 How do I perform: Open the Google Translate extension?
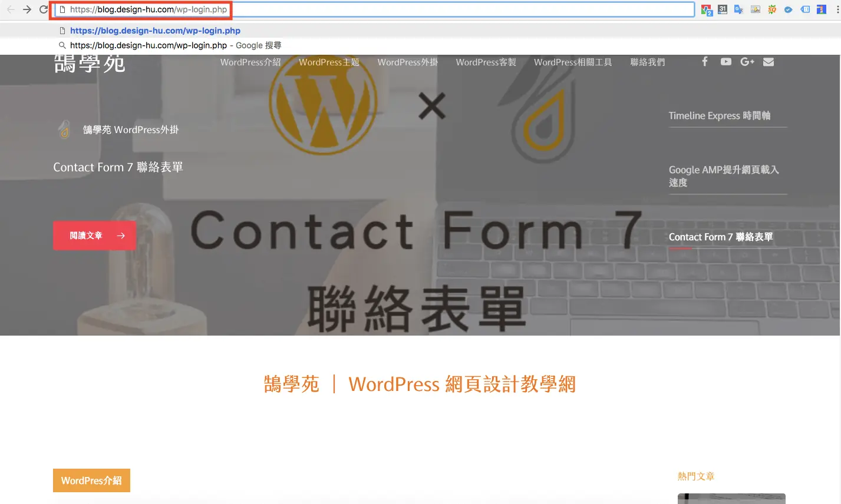point(738,9)
